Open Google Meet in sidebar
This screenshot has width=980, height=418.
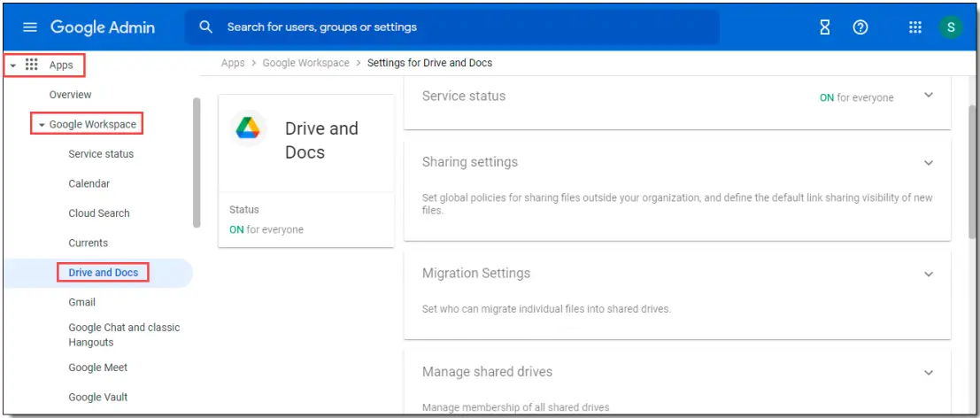click(x=97, y=368)
